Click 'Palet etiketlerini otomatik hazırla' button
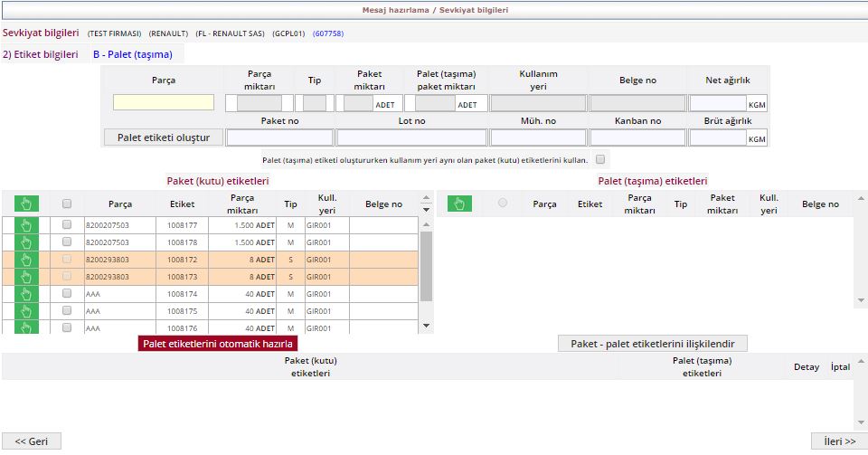868x455 pixels. point(218,344)
